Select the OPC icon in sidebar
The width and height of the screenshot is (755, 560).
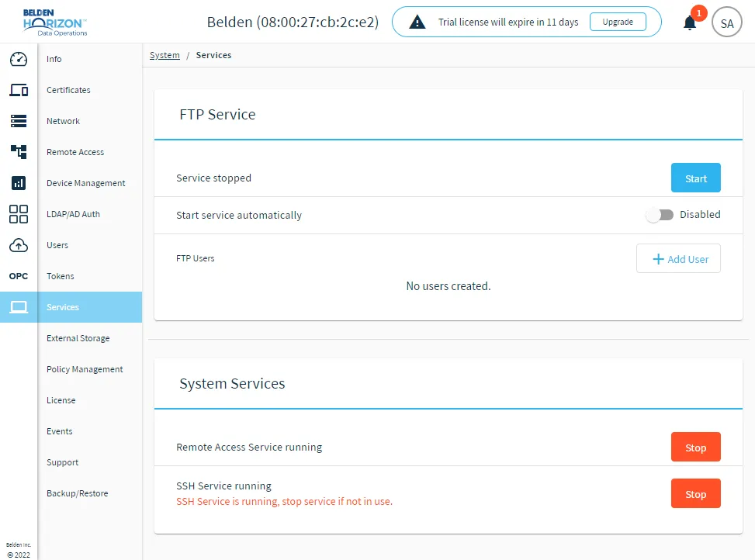click(19, 276)
